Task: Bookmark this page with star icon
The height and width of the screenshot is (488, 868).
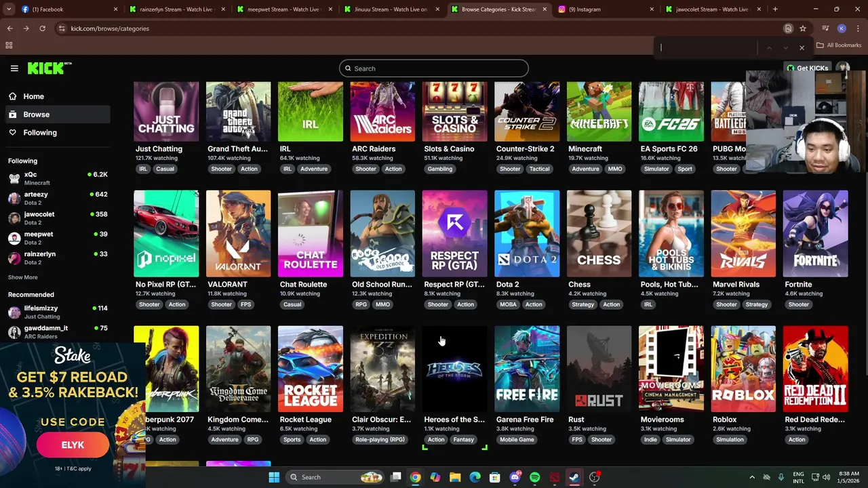Action: pyautogui.click(x=803, y=28)
